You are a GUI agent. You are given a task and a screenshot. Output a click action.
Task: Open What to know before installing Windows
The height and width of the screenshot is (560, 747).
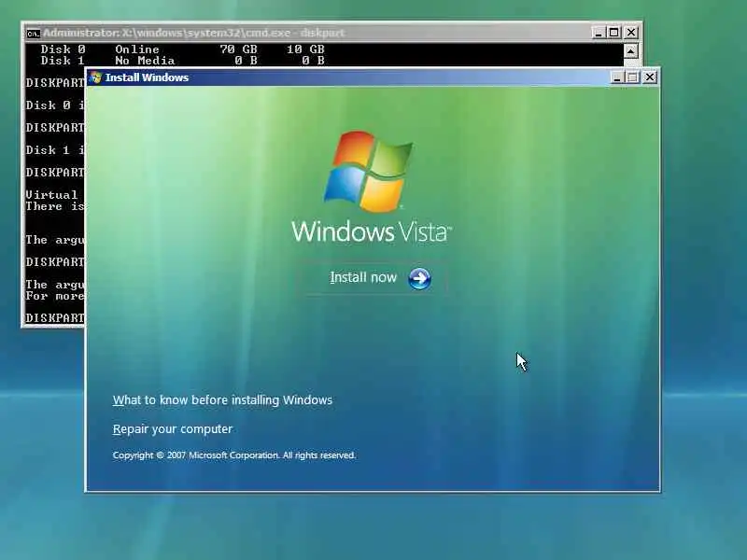[222, 400]
